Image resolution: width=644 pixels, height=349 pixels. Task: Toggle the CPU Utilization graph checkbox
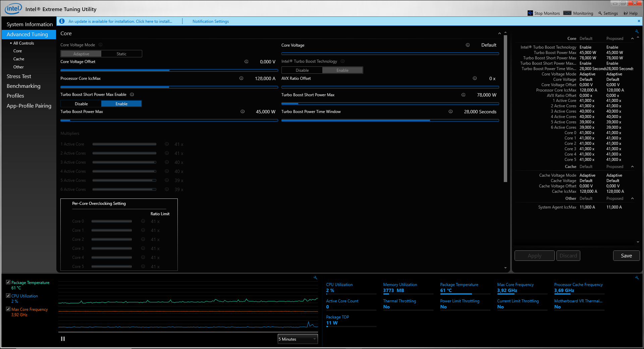(x=8, y=296)
